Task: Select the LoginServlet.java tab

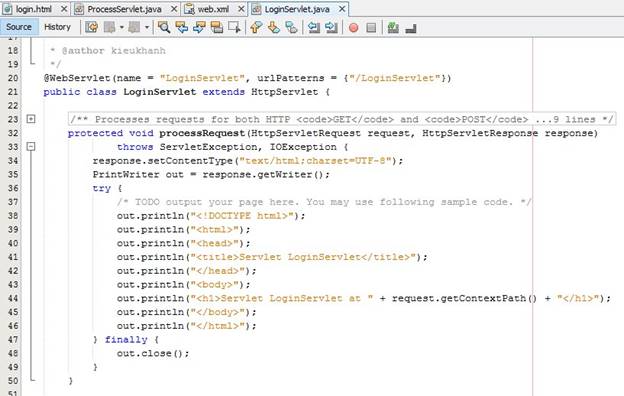Action: pos(297,9)
